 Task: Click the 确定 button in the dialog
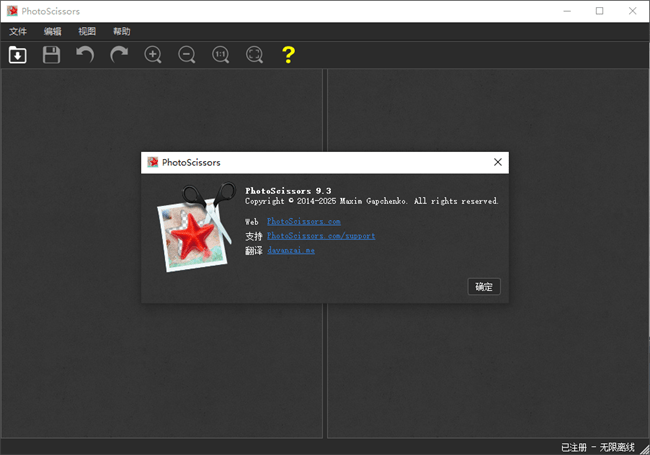click(x=484, y=287)
